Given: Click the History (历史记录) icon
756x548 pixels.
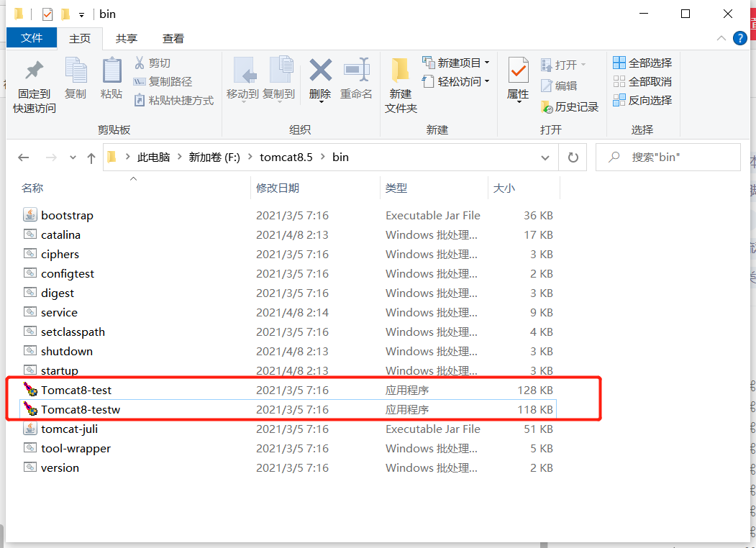Looking at the screenshot, I should [547, 106].
